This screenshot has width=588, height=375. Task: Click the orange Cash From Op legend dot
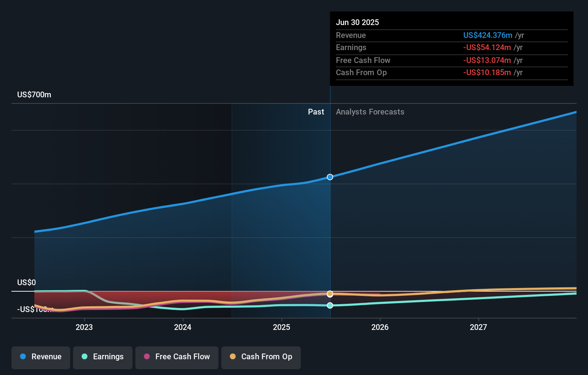[x=233, y=357]
